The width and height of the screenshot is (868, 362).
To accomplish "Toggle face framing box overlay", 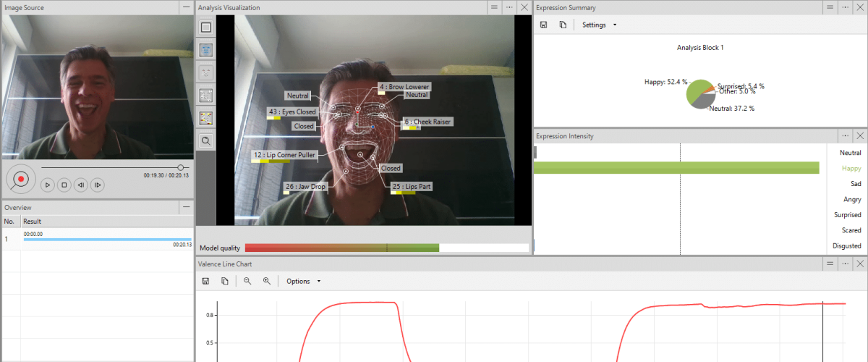I will point(206,28).
